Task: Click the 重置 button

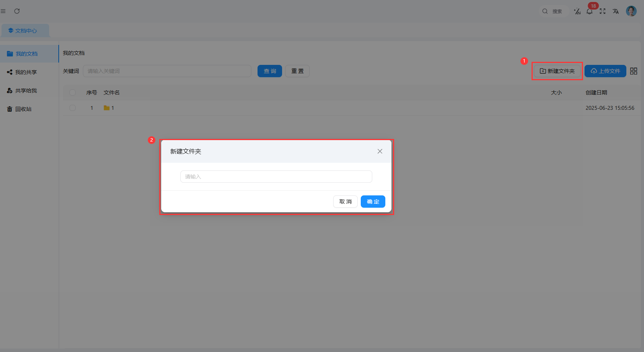Action: click(297, 71)
